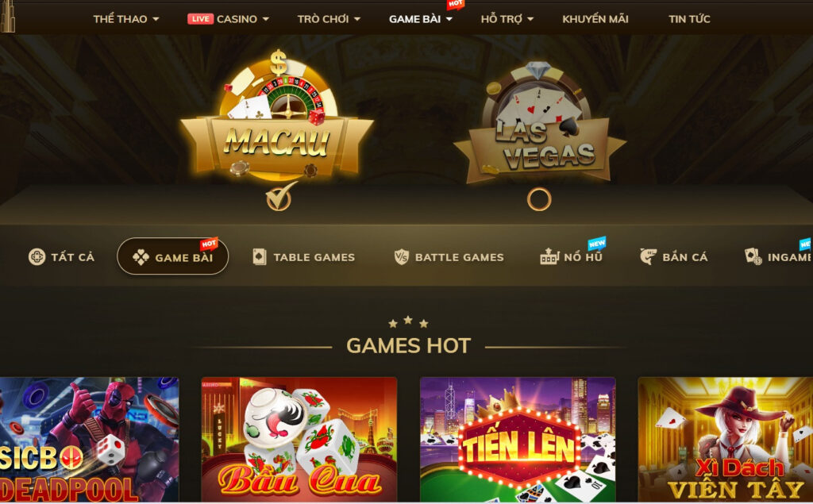The height and width of the screenshot is (504, 813).
Task: Click the Bắn Cá fish icon
Action: point(648,256)
